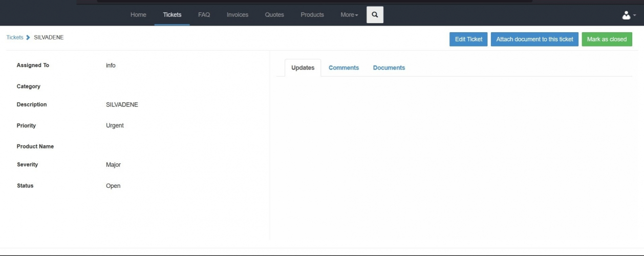Viewport: 644px width, 256px height.
Task: Click the Description value SILVADENE
Action: click(122, 104)
